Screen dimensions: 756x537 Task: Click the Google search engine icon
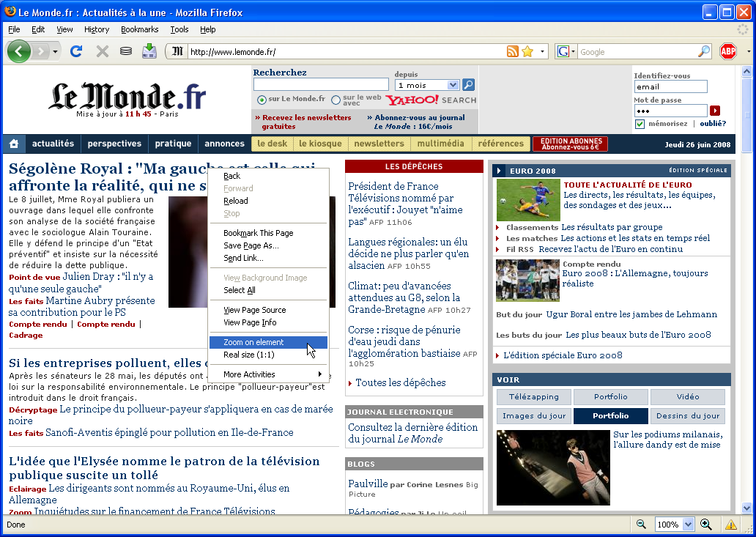(x=563, y=51)
